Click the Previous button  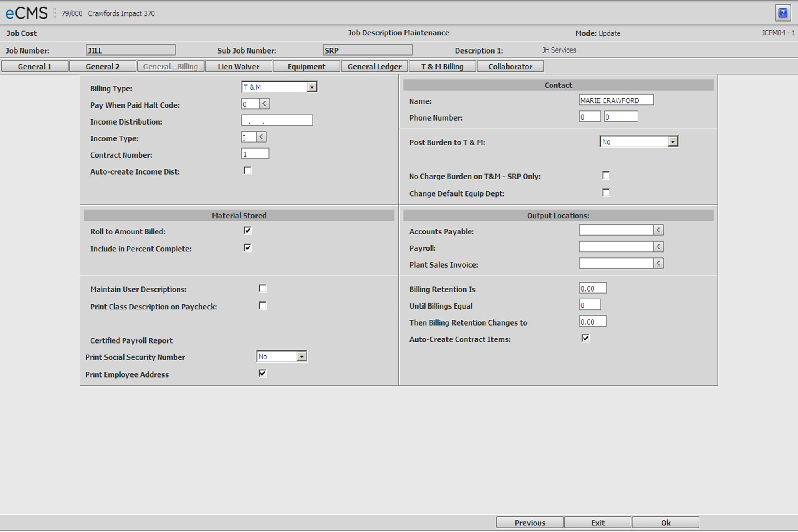[530, 523]
